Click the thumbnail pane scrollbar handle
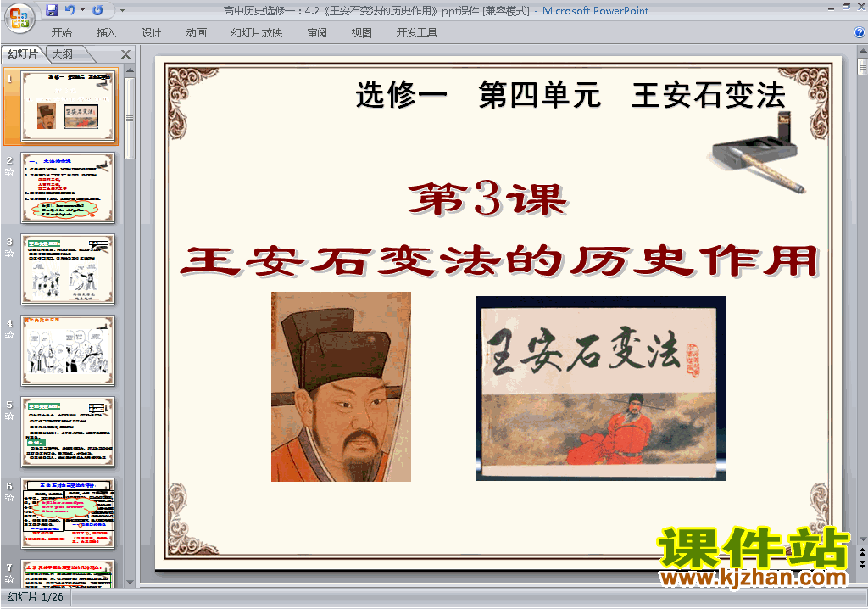 130,118
